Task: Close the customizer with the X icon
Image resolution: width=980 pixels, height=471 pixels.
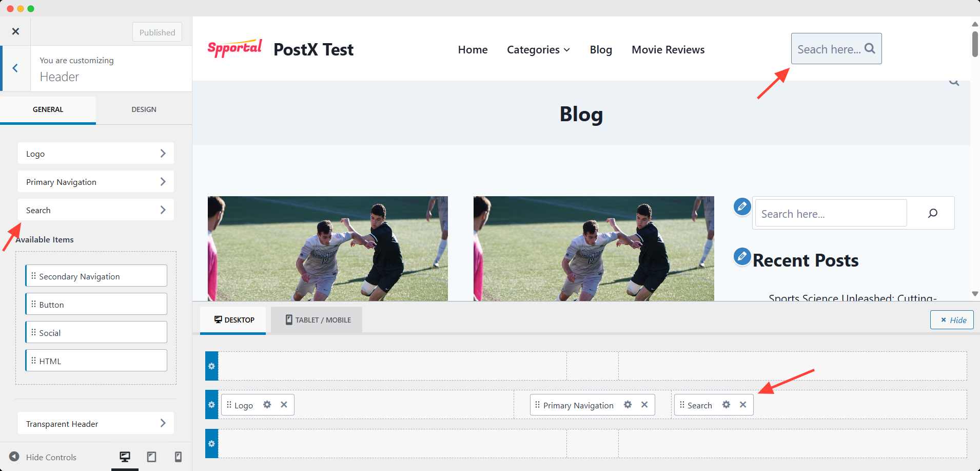Action: 15,31
